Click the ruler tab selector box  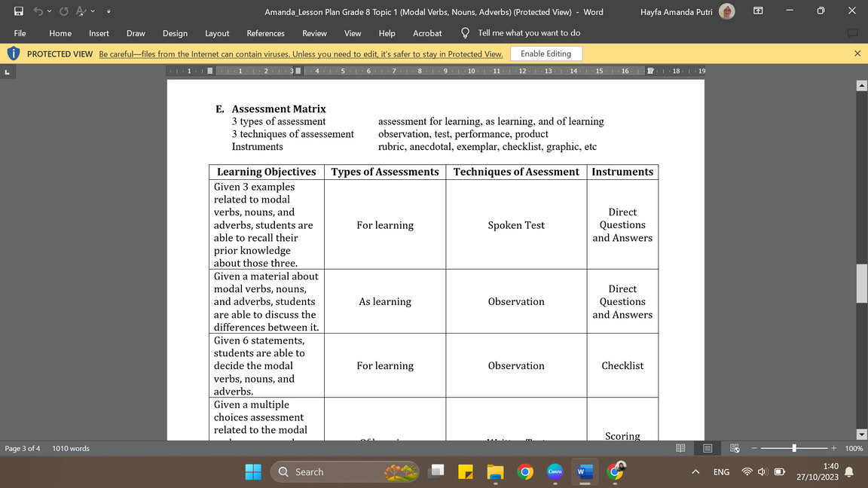click(8, 72)
